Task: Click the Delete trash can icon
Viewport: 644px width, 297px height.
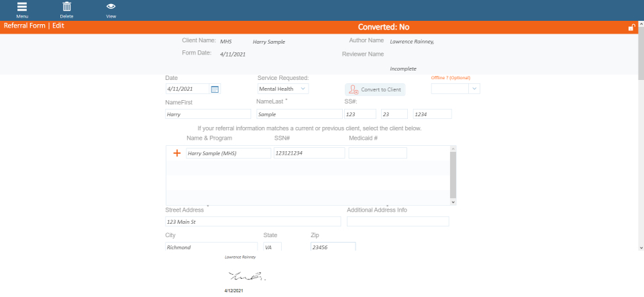Action: pos(66,7)
